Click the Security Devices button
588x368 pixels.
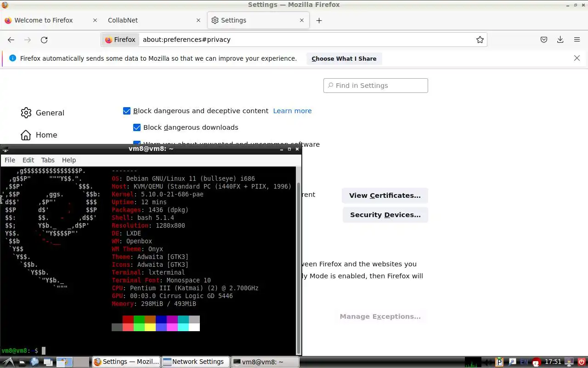click(385, 215)
